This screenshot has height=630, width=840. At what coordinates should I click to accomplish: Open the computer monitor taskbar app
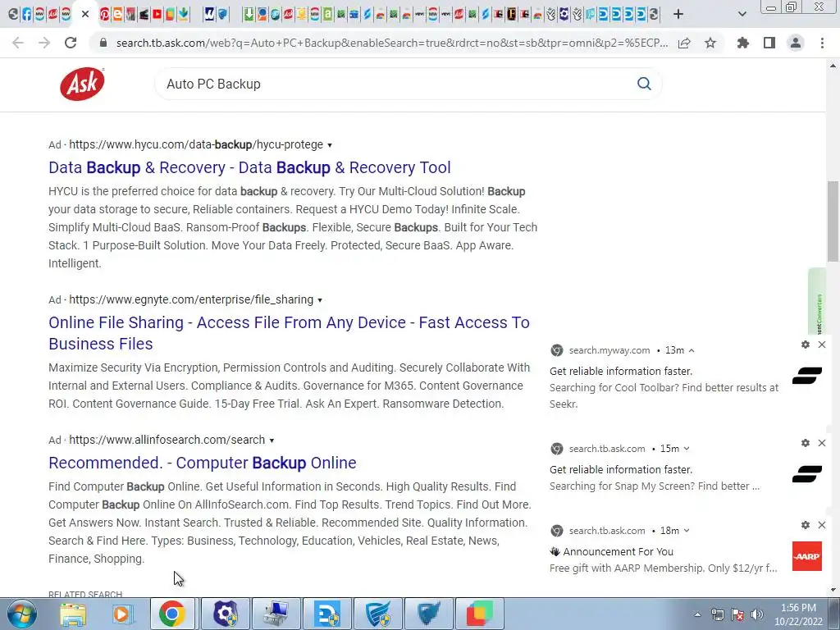tap(276, 614)
